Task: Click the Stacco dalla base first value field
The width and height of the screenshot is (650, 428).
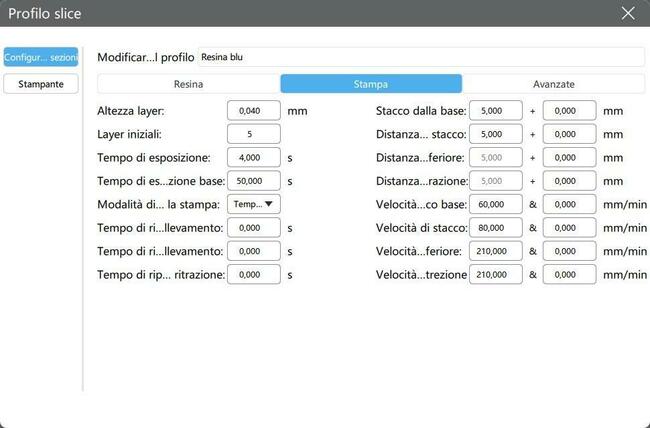Action: (x=495, y=110)
